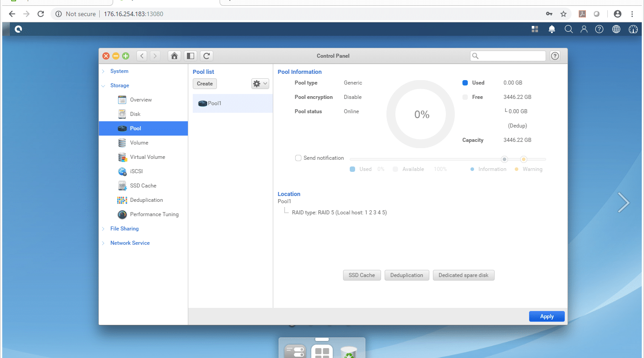Click the Warning threshold slider handle

524,159
